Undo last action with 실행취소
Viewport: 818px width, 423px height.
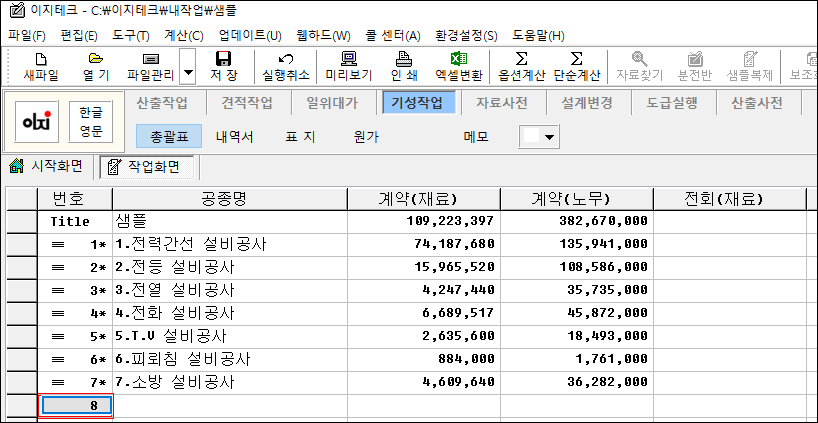point(285,66)
